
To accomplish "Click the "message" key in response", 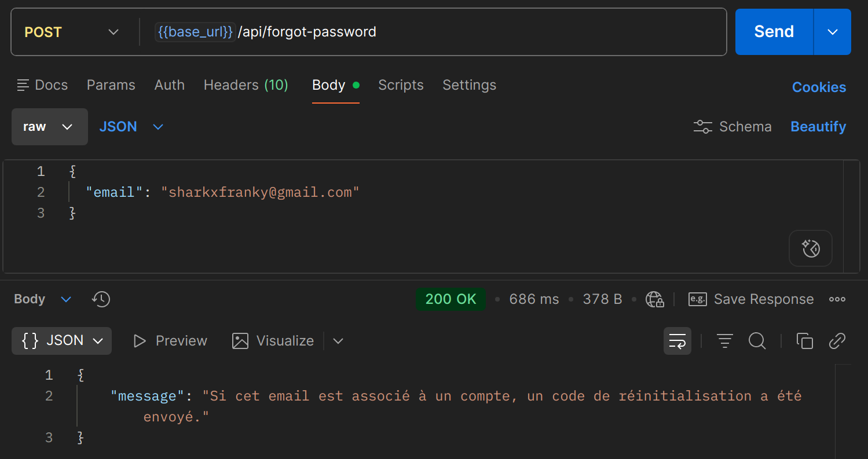I will 147,396.
